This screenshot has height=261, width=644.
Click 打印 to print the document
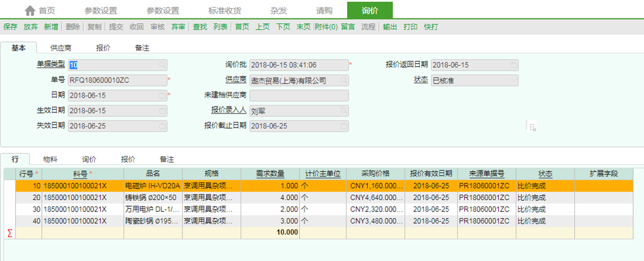coord(410,26)
